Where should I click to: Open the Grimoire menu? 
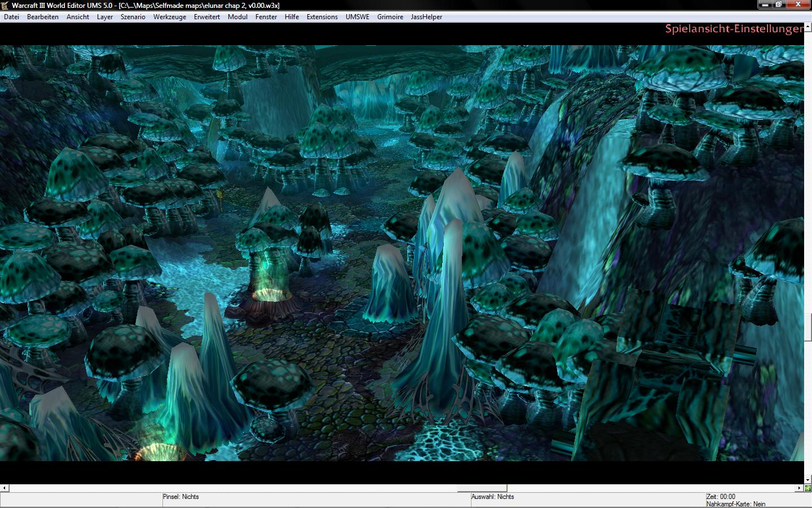coord(390,17)
